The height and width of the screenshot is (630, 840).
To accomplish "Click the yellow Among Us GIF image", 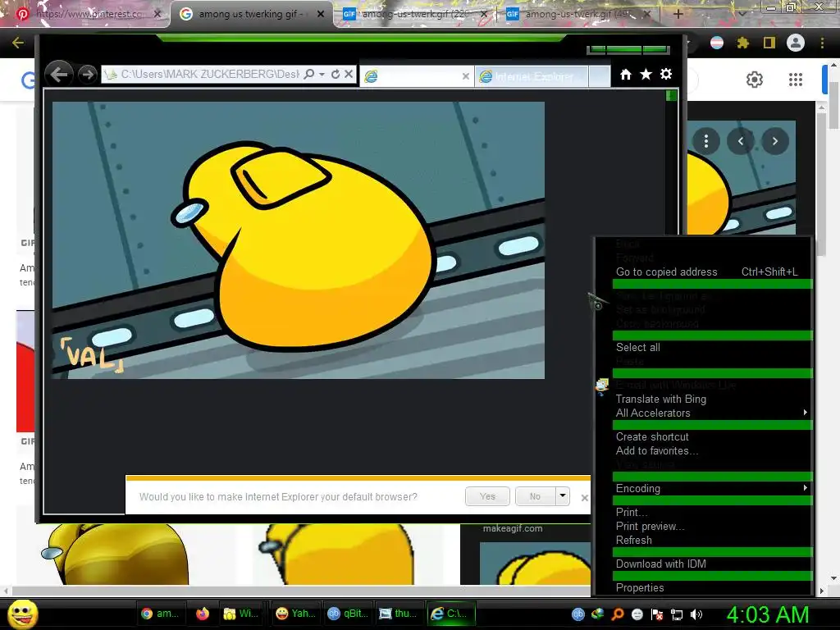I will [299, 240].
